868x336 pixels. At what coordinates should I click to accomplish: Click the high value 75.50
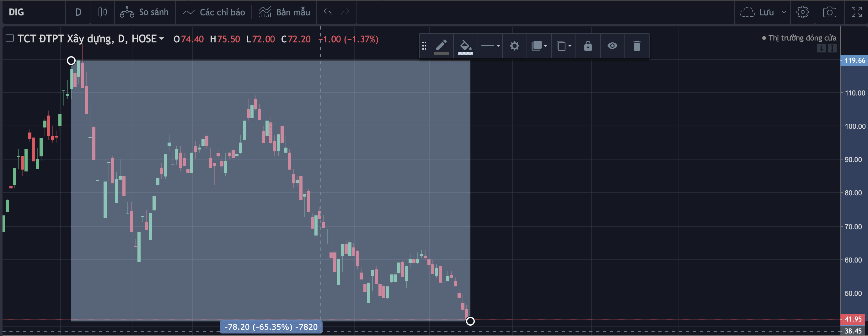228,39
